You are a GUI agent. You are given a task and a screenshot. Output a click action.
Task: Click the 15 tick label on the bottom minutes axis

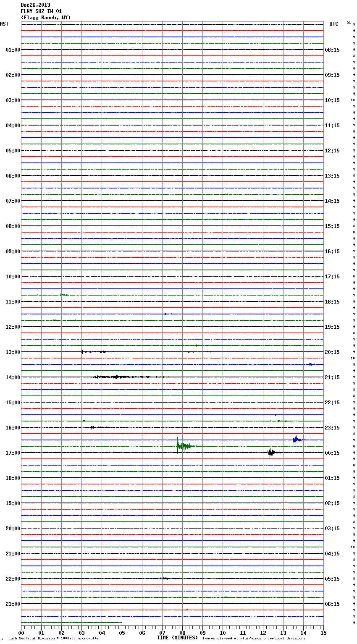(x=324, y=633)
